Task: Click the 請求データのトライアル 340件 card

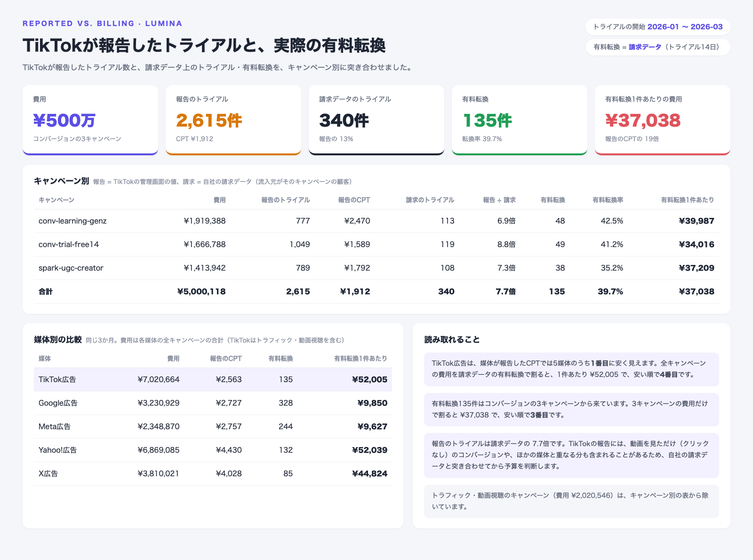Action: 376,120
